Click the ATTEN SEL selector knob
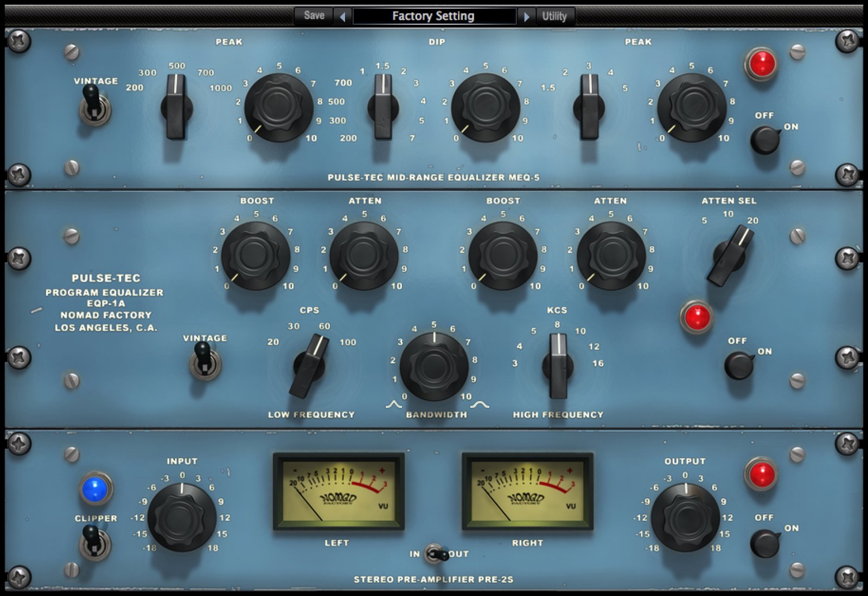Image resolution: width=868 pixels, height=596 pixels. point(730,255)
